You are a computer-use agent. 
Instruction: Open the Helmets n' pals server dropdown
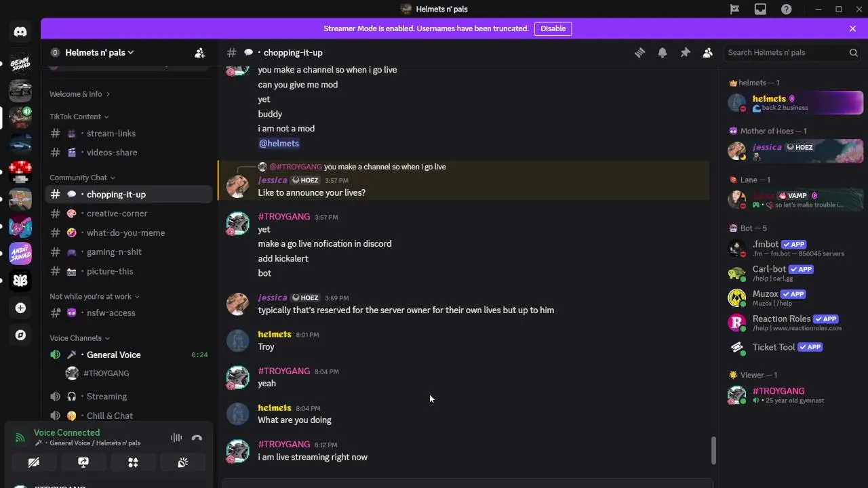pos(99,53)
